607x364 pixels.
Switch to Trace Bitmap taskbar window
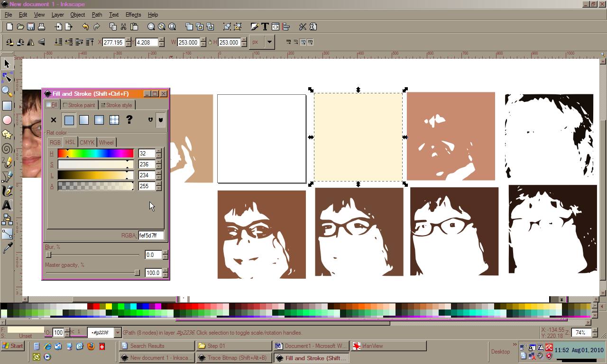[233, 358]
